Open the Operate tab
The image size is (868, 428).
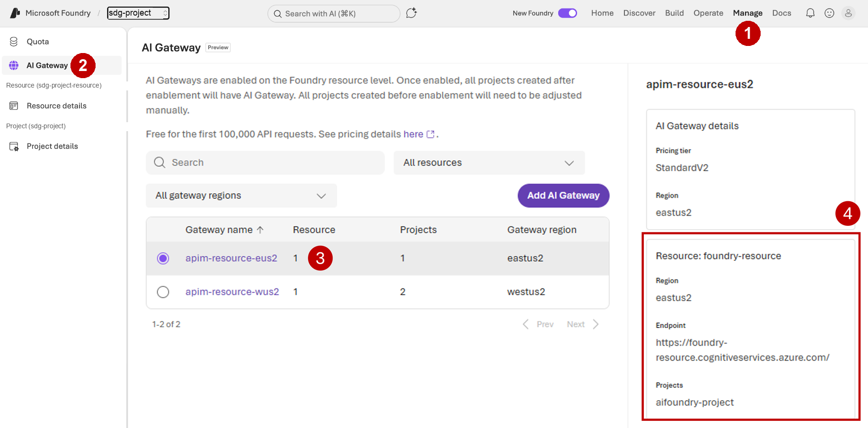point(708,13)
